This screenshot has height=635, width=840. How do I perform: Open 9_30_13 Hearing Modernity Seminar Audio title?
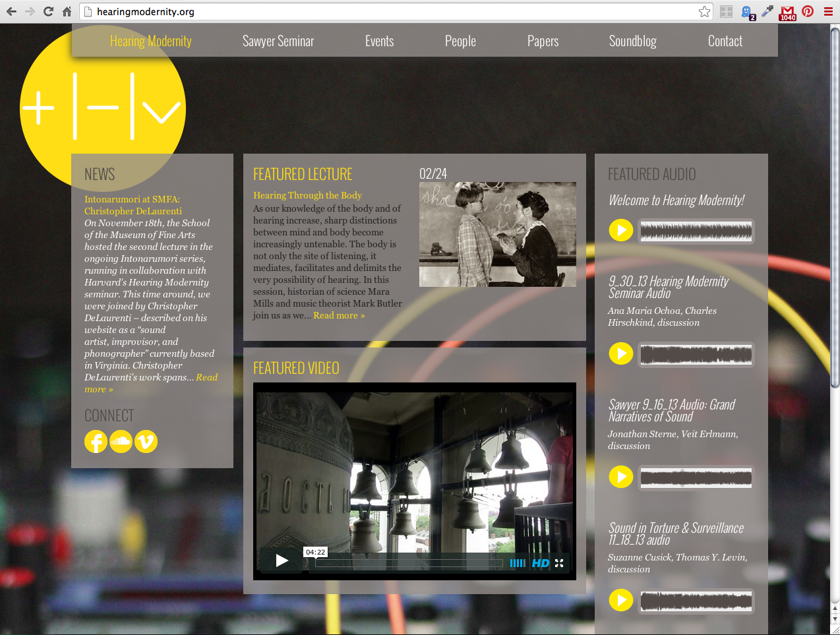coord(668,287)
